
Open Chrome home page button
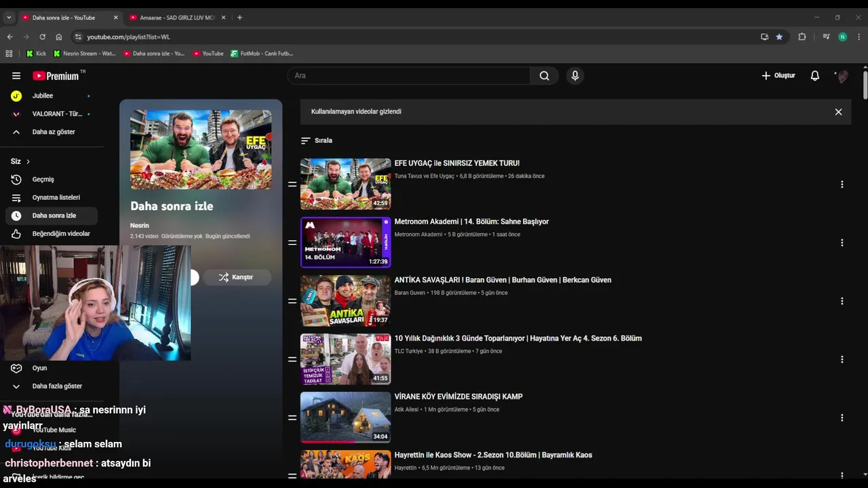pos(59,37)
